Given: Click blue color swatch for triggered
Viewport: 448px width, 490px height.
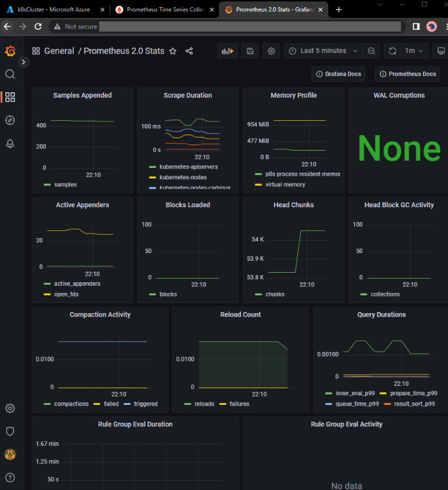Looking at the screenshot, I should pos(127,404).
